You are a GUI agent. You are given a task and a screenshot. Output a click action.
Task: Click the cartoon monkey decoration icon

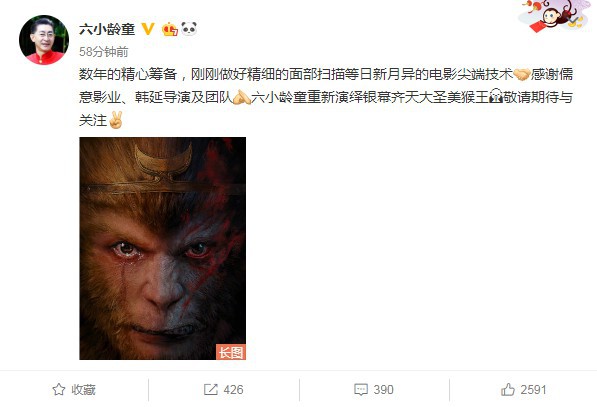[x=556, y=15]
